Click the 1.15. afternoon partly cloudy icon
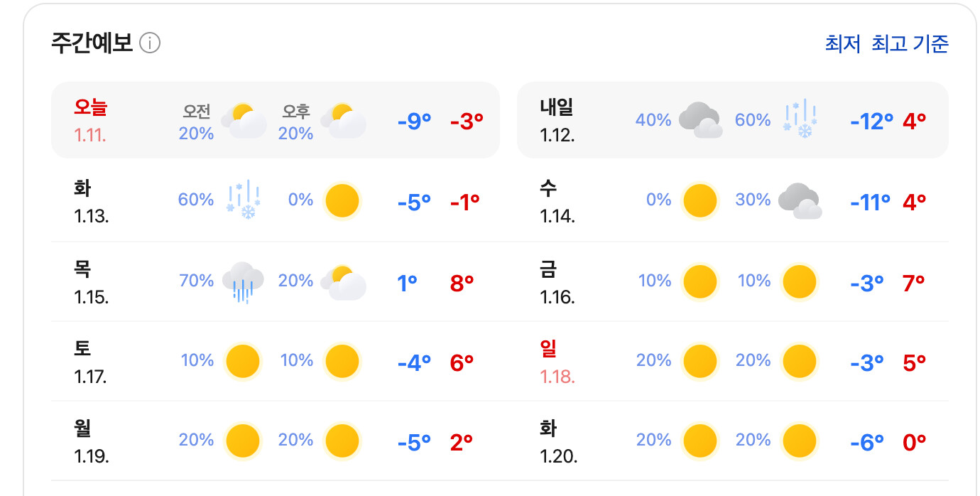The width and height of the screenshot is (980, 496). pyautogui.click(x=344, y=282)
